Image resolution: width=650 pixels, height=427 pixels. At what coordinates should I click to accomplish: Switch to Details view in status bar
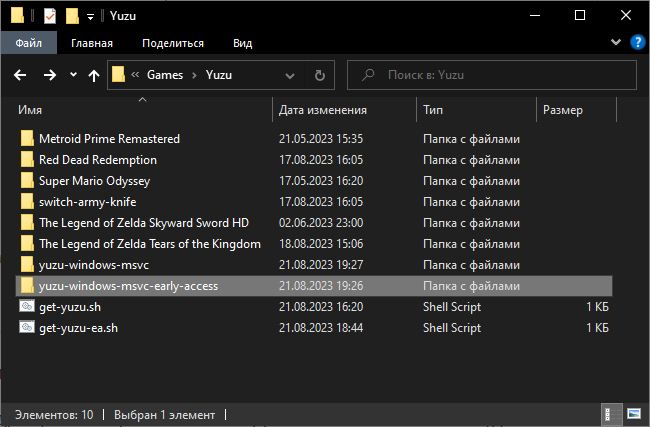click(612, 414)
